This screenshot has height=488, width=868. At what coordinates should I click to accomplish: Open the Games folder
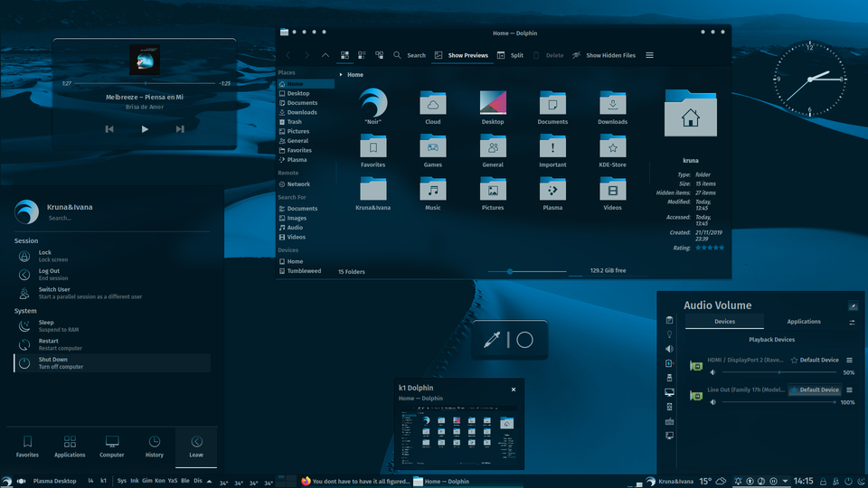[x=432, y=150]
